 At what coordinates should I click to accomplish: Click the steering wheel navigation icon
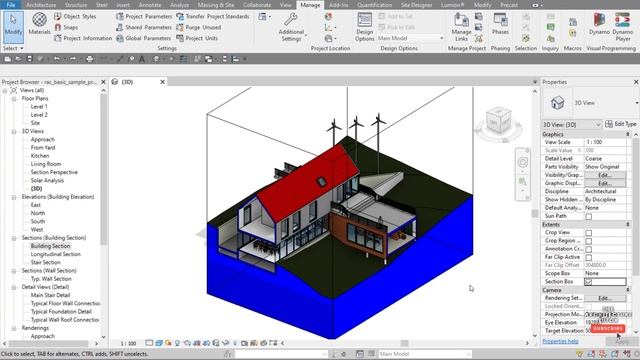pos(523,162)
